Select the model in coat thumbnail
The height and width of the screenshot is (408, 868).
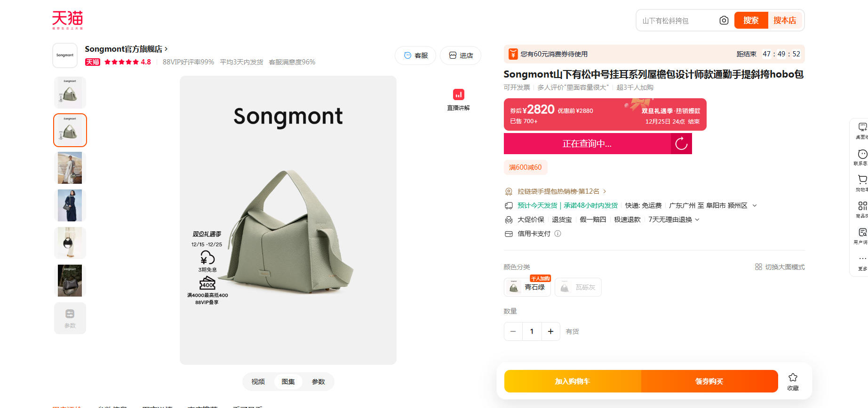pyautogui.click(x=70, y=168)
